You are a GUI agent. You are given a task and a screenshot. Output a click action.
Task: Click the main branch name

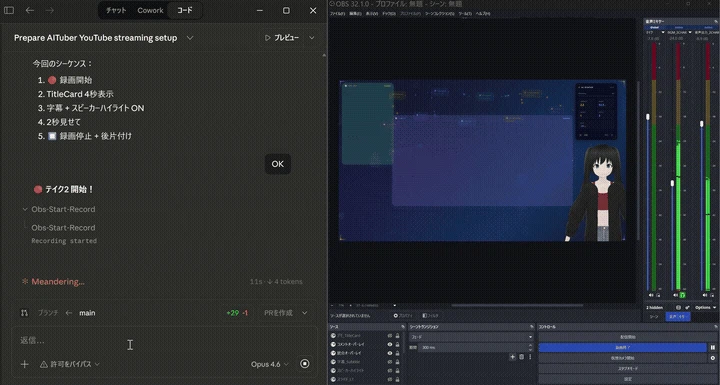coord(87,313)
